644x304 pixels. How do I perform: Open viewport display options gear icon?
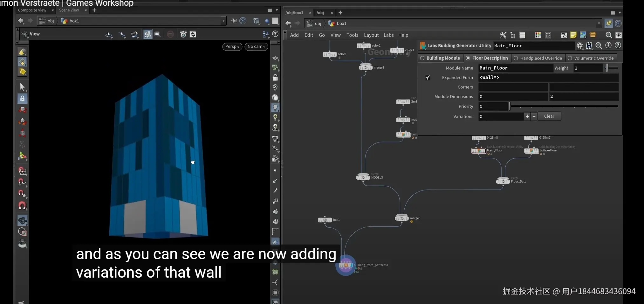click(x=193, y=34)
